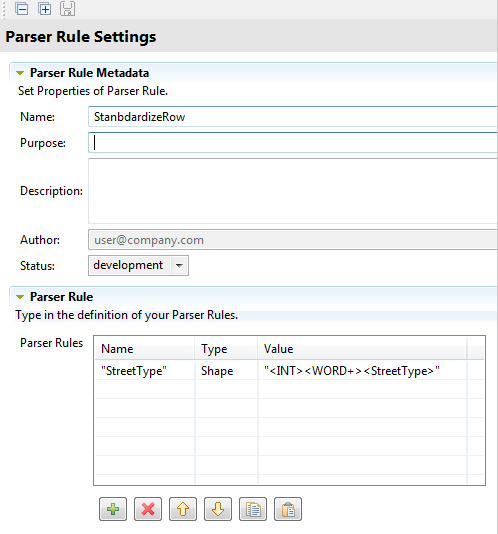Move parser rule up with arrow button

point(183,509)
